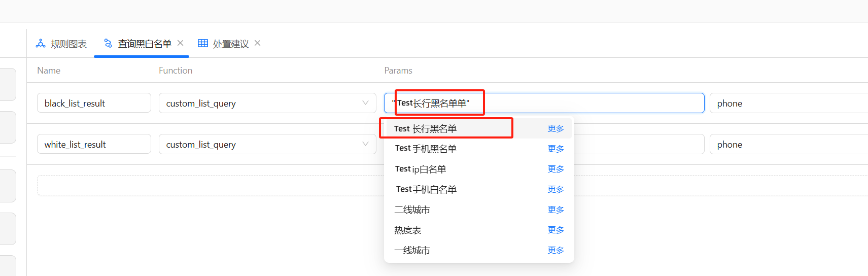Screen dimensions: 868x276
Task: Choose Test 手机黑名单 option
Action: [426, 149]
